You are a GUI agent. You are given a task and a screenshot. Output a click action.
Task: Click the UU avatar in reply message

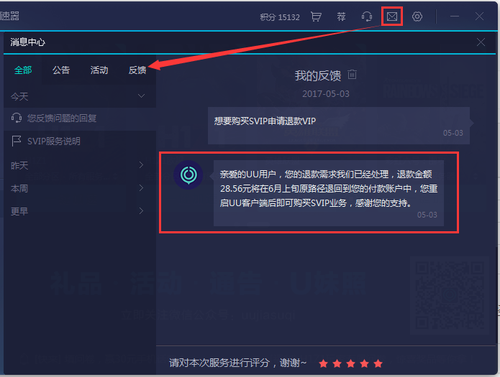(189, 175)
